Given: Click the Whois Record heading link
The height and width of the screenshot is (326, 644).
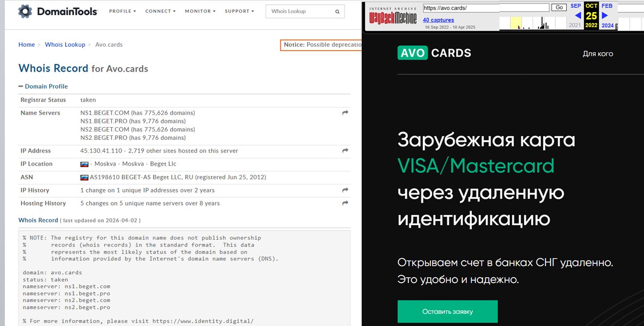Looking at the screenshot, I should [53, 68].
